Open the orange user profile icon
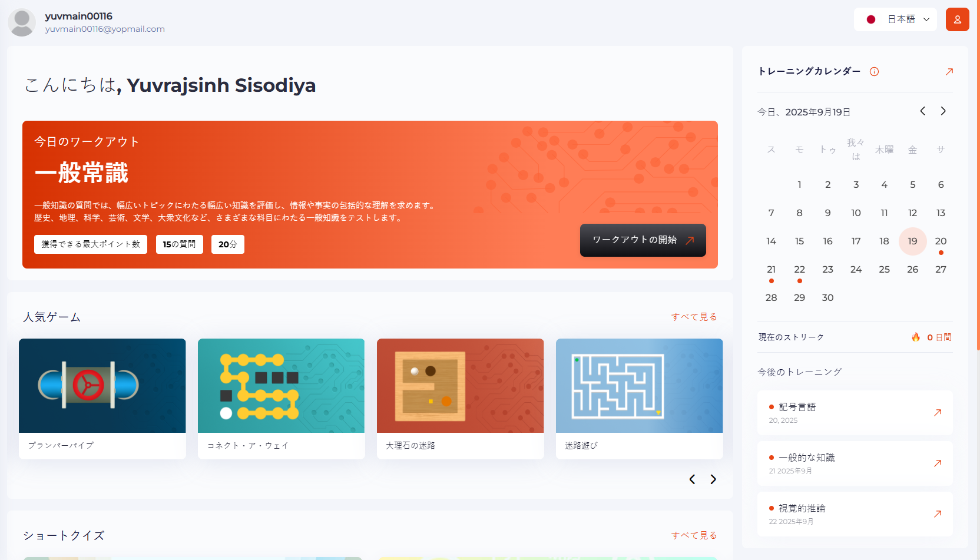Screen dimensions: 980x560 957,19
